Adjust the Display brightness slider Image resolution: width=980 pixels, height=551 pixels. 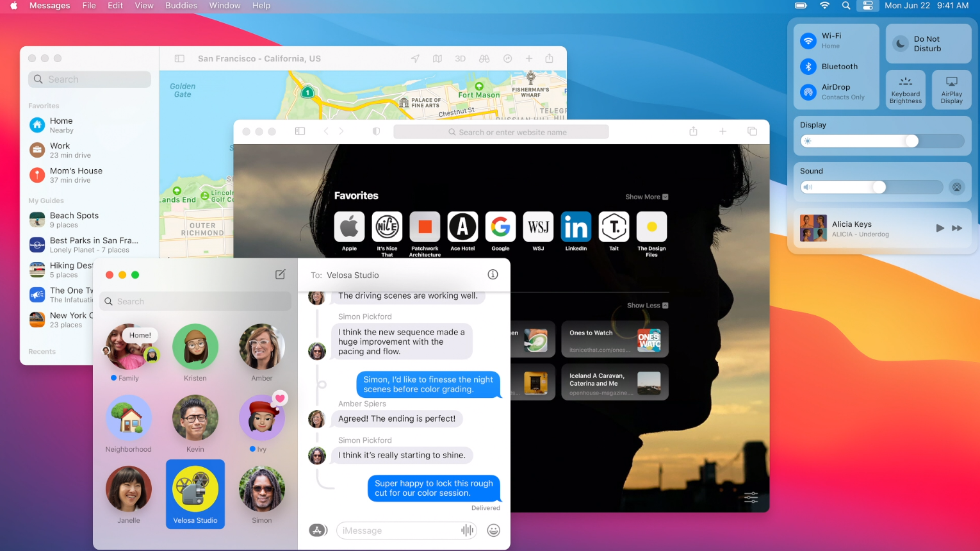911,141
